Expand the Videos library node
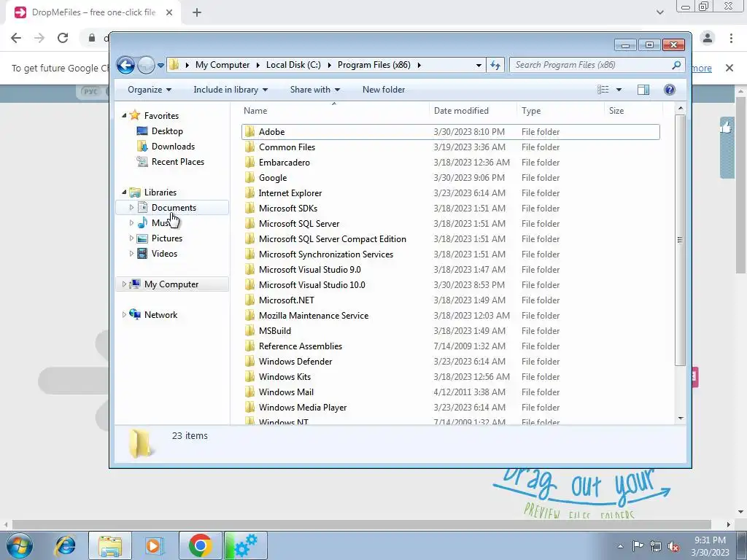Viewport: 747px width, 560px height. [x=131, y=253]
